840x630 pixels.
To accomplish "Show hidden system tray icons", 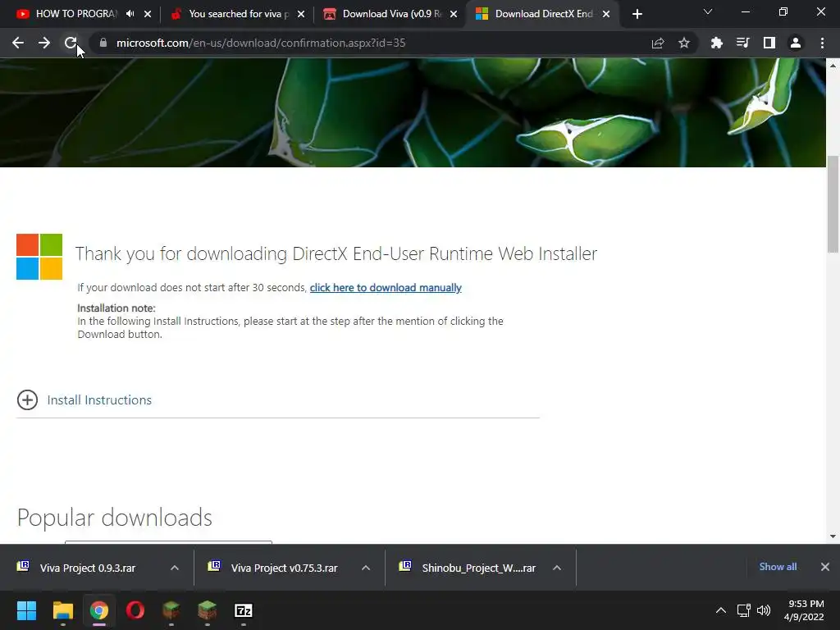I will pos(721,610).
